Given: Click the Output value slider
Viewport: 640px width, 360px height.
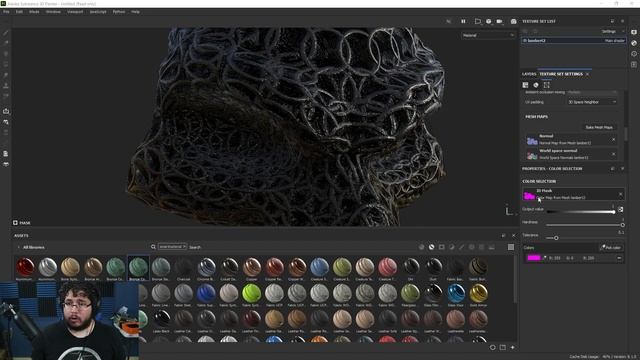Looking at the screenshot, I should [x=580, y=212].
